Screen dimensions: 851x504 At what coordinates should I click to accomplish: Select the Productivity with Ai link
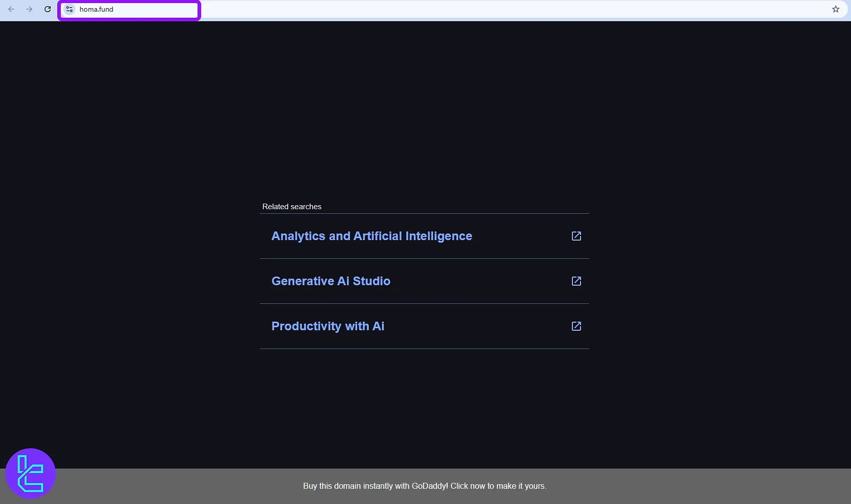coord(328,326)
